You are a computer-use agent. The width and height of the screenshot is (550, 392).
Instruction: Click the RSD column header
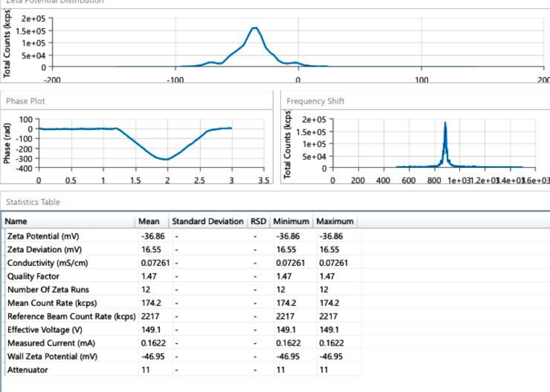pyautogui.click(x=259, y=222)
